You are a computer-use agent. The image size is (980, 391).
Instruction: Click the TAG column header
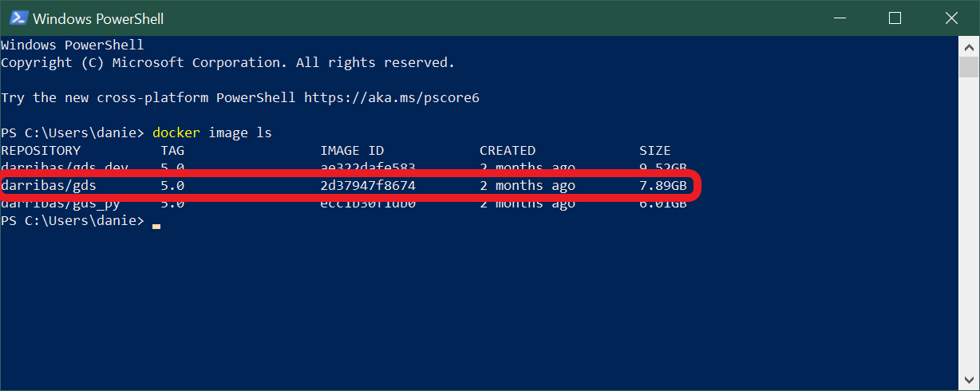coord(172,150)
